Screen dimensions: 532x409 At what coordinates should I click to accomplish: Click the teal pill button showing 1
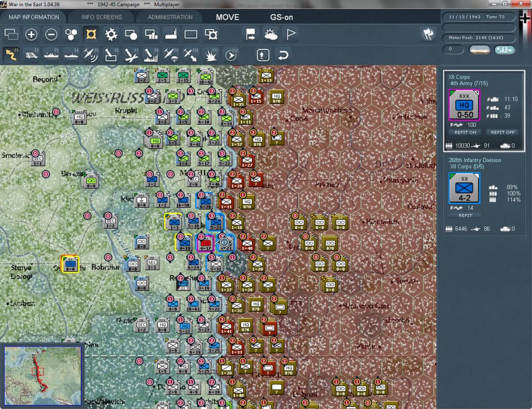(504, 50)
